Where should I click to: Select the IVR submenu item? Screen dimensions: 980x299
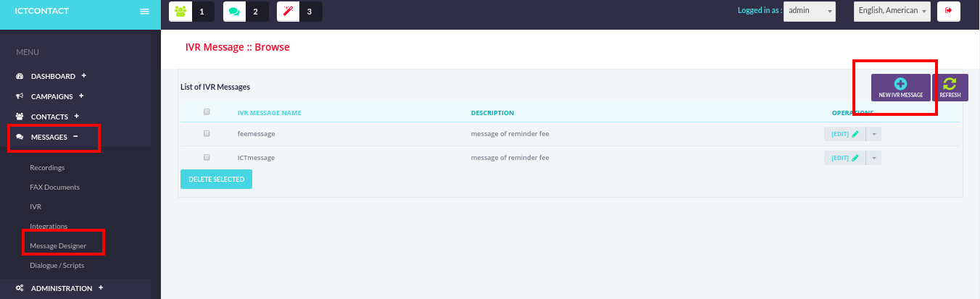[36, 207]
